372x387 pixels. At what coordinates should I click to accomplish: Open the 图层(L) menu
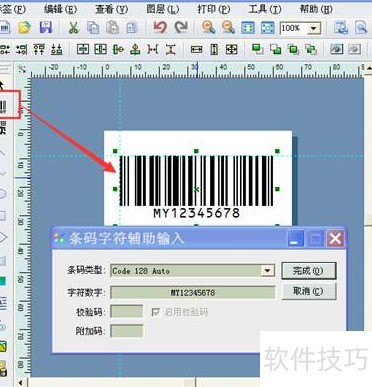(x=163, y=9)
